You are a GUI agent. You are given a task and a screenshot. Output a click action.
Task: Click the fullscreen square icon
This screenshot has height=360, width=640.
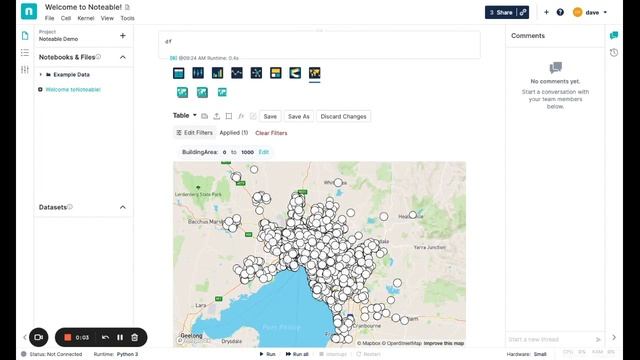click(229, 116)
